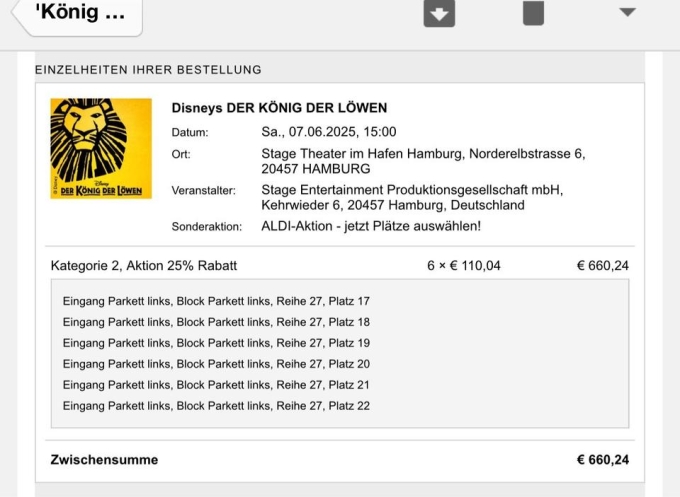Tap the € 660,24 category line total
This screenshot has height=497, width=680.
click(602, 266)
